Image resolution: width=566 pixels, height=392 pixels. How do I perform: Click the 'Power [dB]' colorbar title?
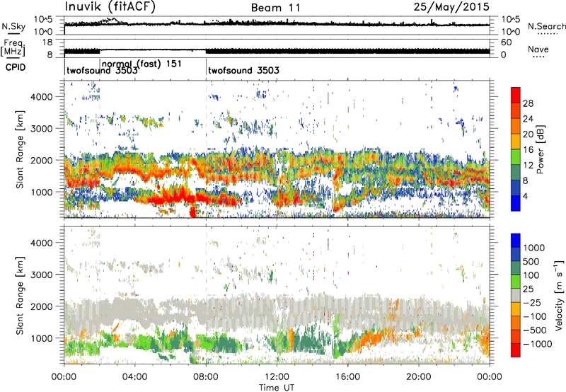coord(541,150)
